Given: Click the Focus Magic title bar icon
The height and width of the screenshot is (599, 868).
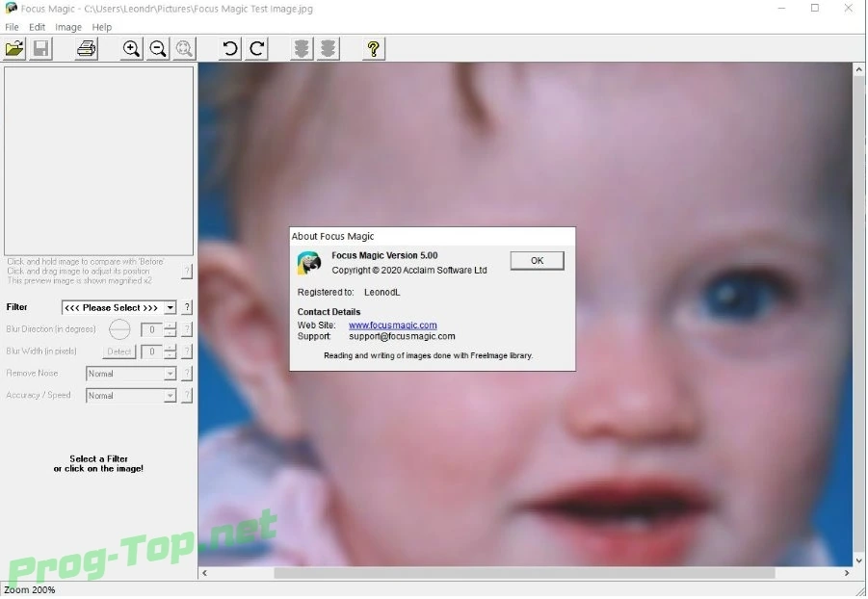Looking at the screenshot, I should click(11, 9).
